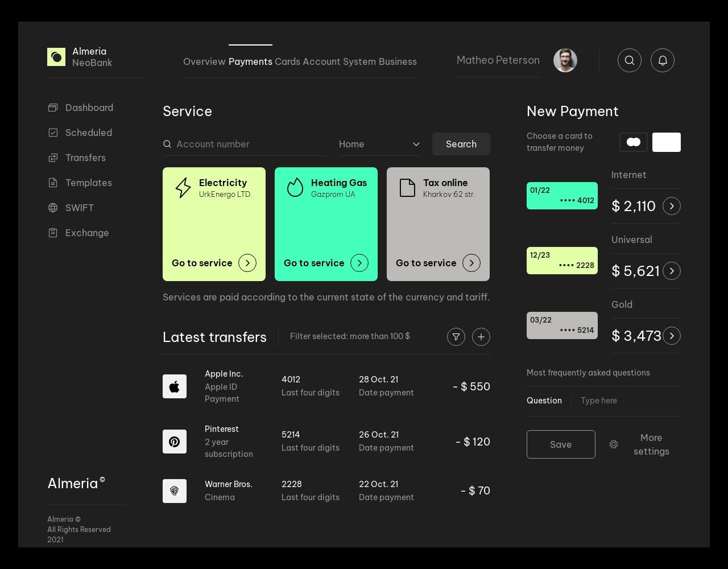Screen dimensions: 728x569
Task: Select the white card type toggle
Action: (x=667, y=142)
